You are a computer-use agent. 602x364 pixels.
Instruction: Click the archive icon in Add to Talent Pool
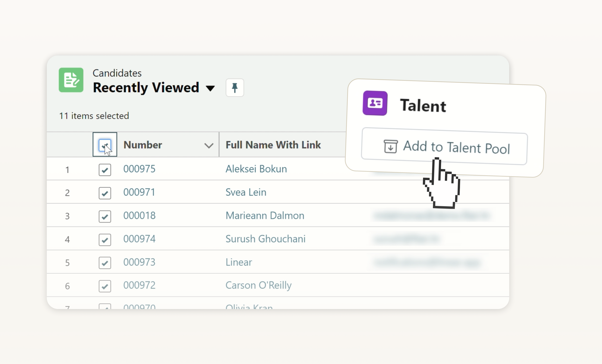[x=390, y=146]
